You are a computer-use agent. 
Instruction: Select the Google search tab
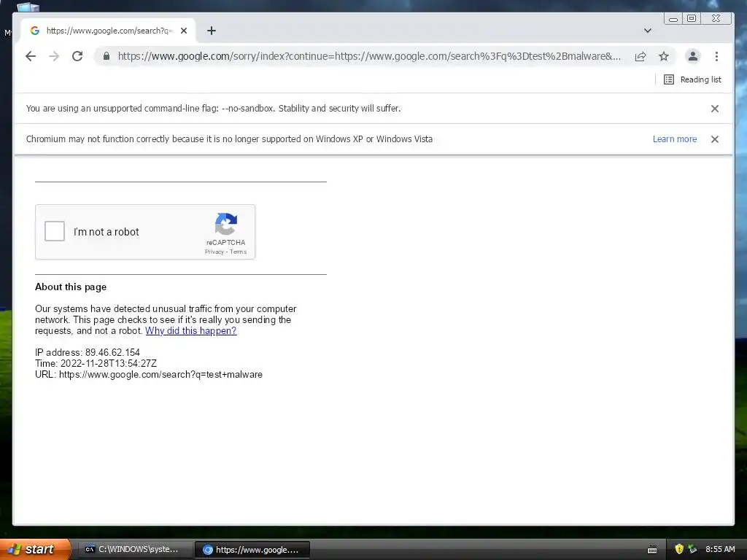point(109,31)
